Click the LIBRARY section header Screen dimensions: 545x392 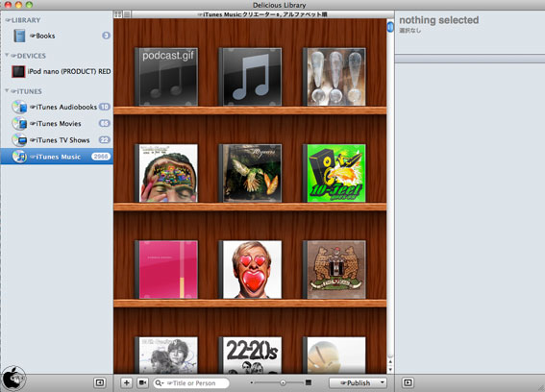tap(23, 20)
